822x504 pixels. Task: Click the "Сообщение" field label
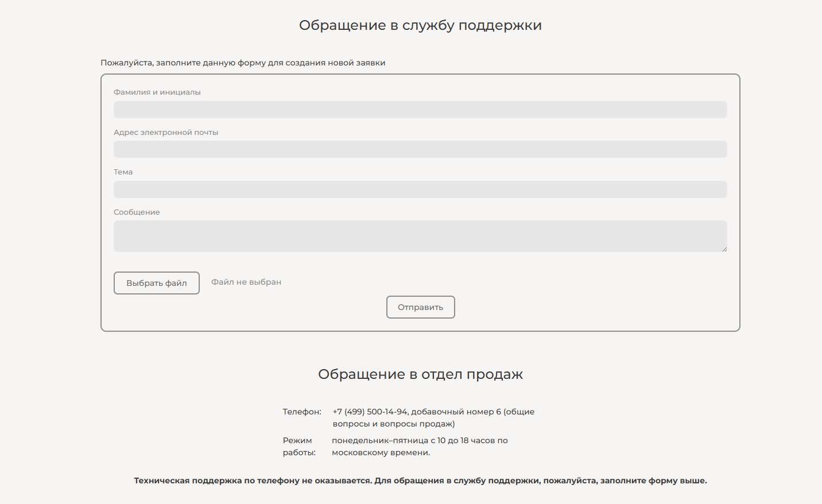137,211
